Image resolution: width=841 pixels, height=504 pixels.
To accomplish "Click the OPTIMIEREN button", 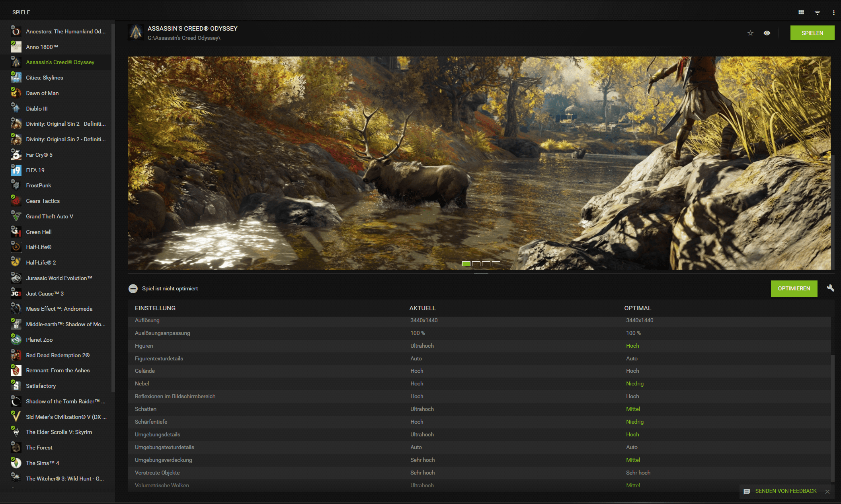I will click(x=794, y=288).
